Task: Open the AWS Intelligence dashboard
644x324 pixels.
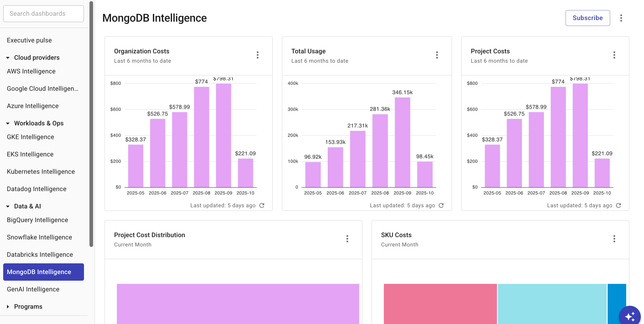Action: pos(31,71)
